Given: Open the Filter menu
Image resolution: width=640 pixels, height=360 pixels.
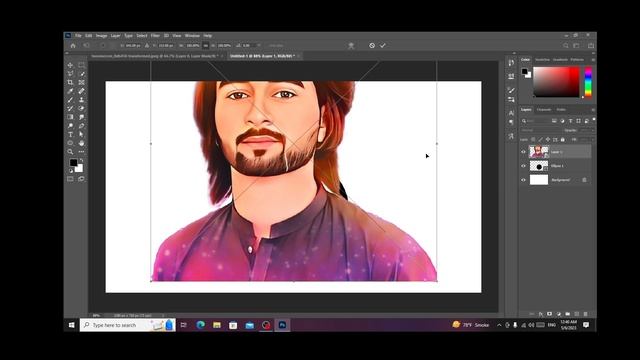Looking at the screenshot, I should click(155, 36).
